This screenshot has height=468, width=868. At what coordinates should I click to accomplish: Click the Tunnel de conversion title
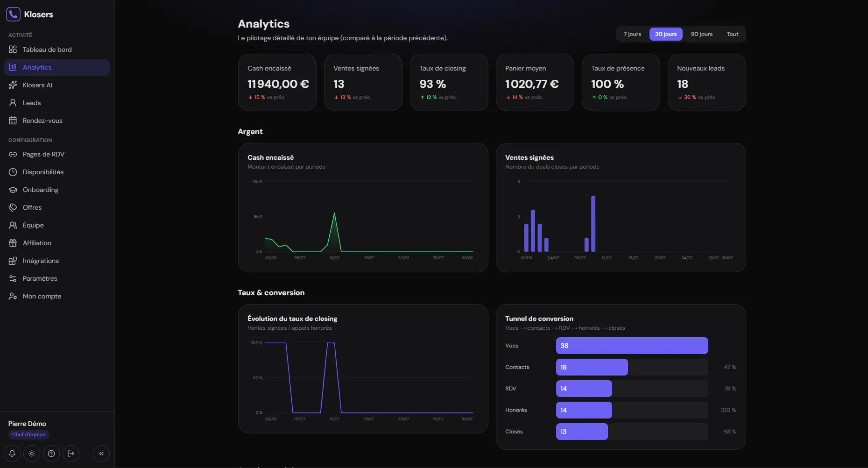[539, 319]
